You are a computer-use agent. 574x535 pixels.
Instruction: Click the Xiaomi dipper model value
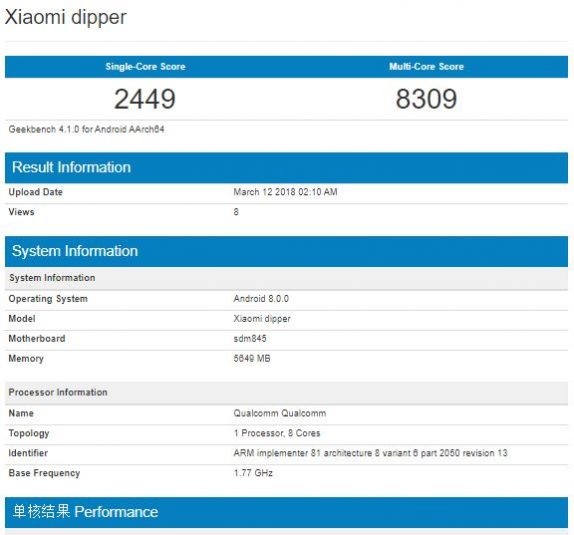pos(262,319)
